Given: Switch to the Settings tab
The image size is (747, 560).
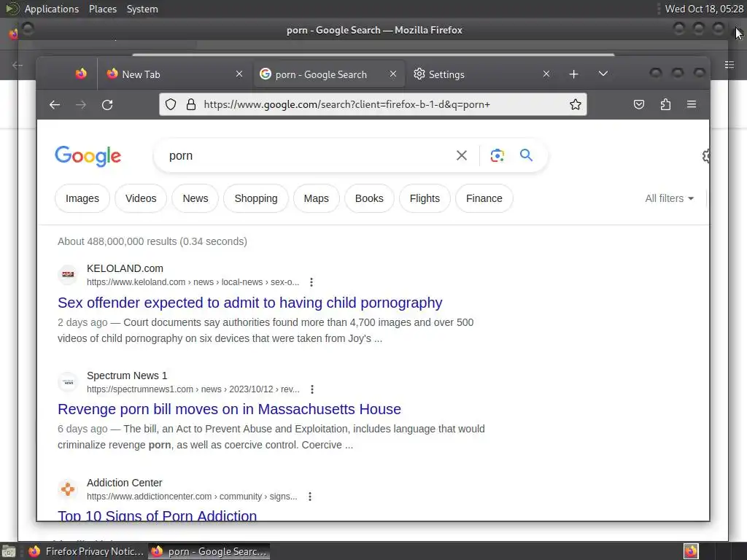Looking at the screenshot, I should 481,74.
